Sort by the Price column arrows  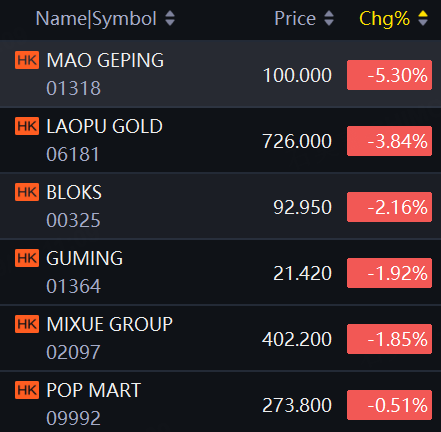[329, 18]
